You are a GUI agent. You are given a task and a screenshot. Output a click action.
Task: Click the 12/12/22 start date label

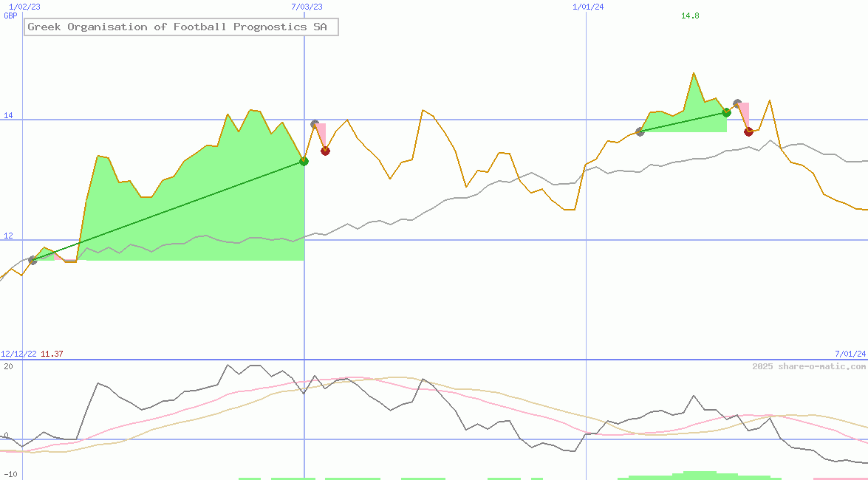coord(19,354)
